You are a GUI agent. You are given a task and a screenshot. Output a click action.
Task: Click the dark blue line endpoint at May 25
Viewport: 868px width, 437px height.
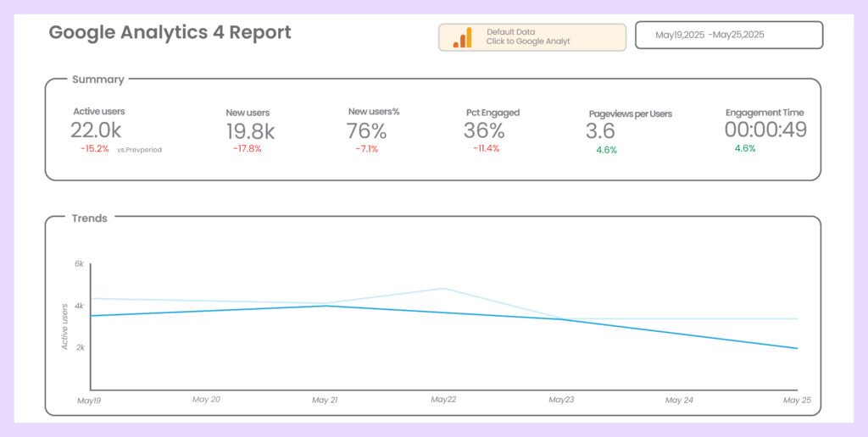click(x=797, y=348)
